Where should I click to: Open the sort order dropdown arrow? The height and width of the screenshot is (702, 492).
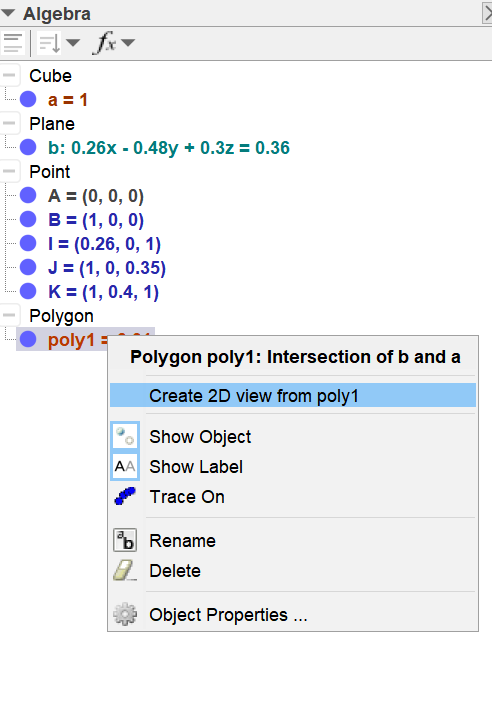(x=73, y=43)
